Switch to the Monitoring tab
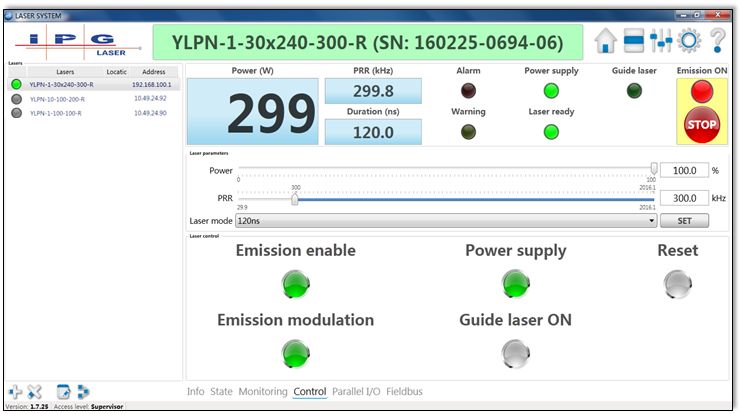The image size is (742, 414). (x=263, y=391)
